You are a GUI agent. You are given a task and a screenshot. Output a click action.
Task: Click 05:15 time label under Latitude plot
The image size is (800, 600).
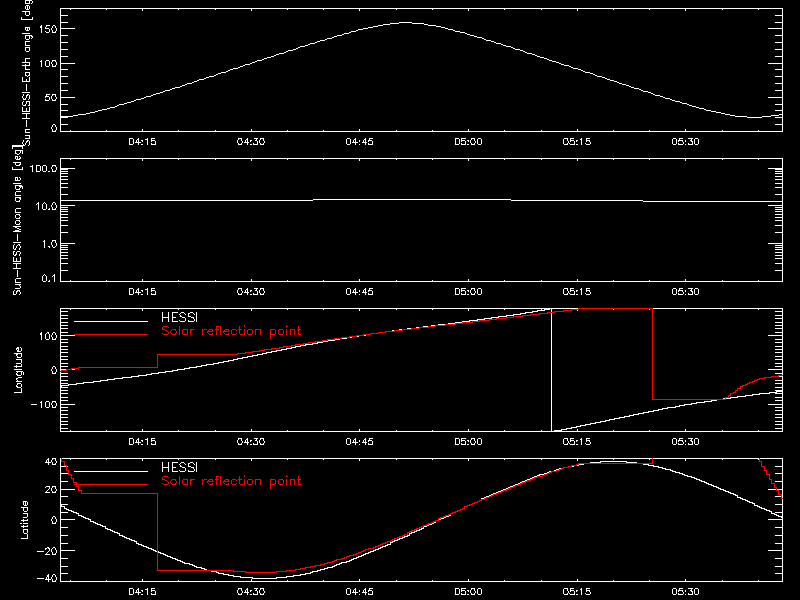pyautogui.click(x=577, y=592)
